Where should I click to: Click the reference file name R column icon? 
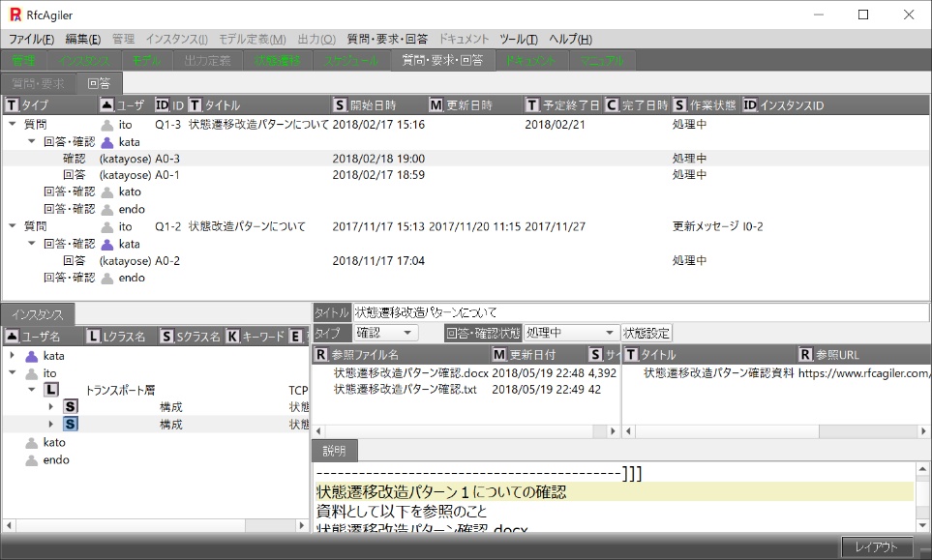click(x=321, y=355)
